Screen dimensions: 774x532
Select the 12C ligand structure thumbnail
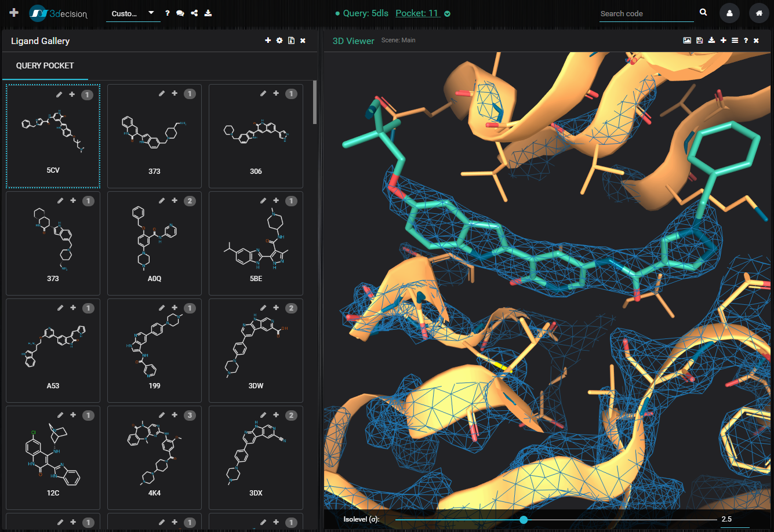coord(53,455)
